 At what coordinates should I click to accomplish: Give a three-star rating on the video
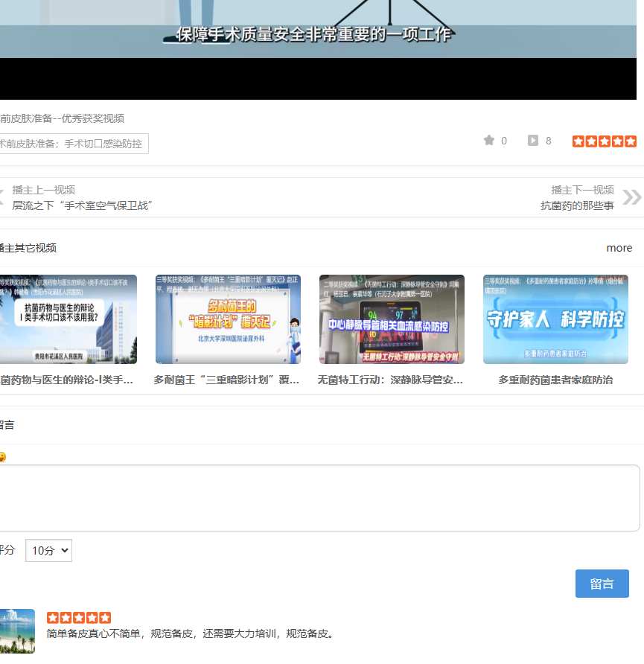pos(605,141)
